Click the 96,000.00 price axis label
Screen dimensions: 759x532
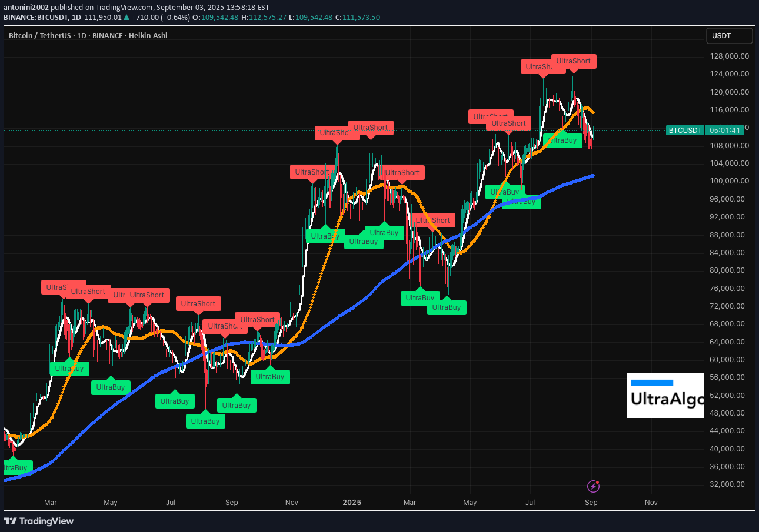(728, 199)
